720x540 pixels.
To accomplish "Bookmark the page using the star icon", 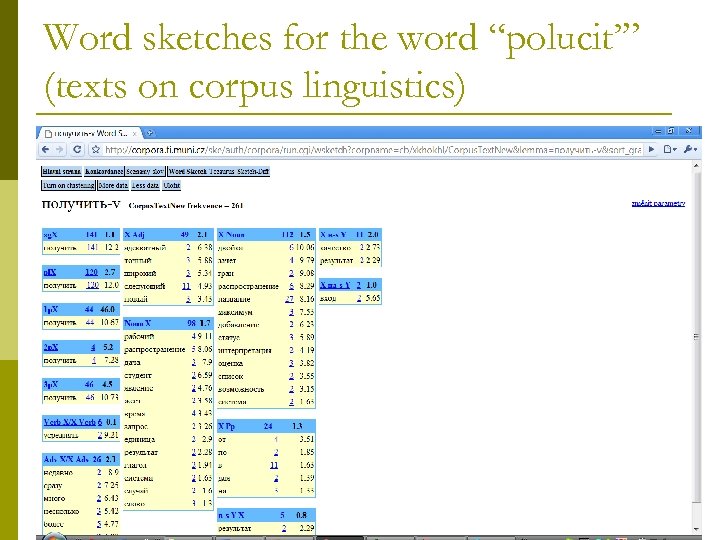I will tap(96, 149).
